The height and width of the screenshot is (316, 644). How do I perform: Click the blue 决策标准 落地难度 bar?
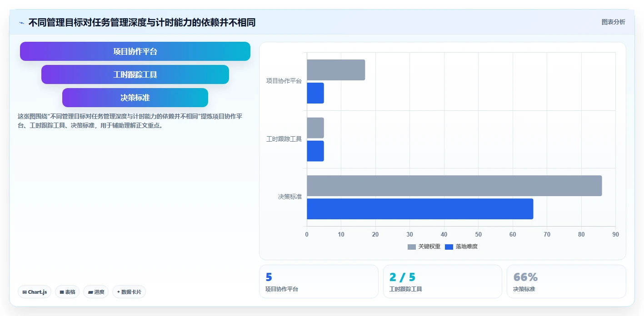[420, 209]
